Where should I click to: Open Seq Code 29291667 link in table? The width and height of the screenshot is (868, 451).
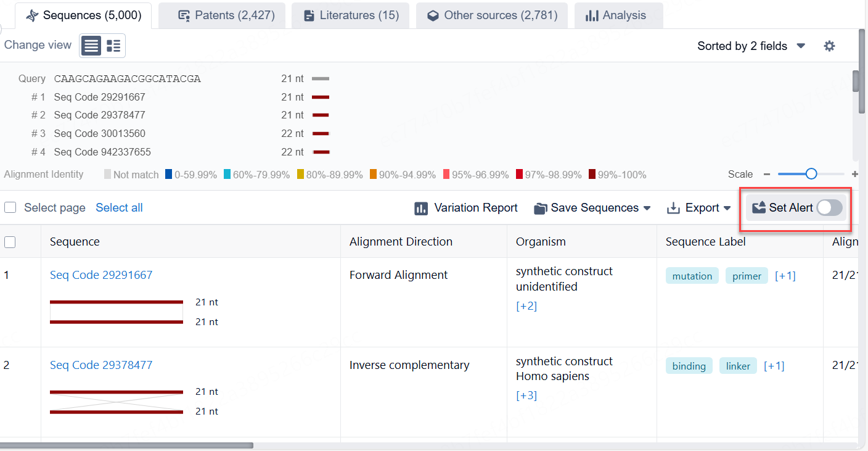pyautogui.click(x=101, y=275)
